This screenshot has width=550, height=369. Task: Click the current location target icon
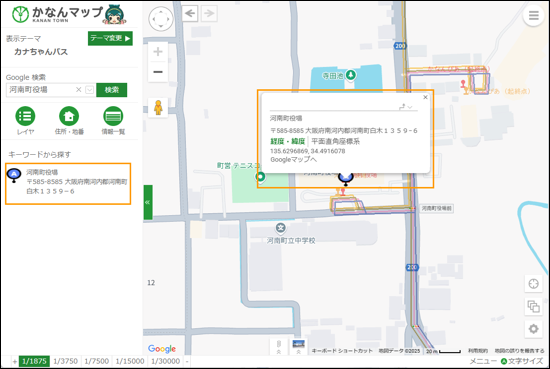point(534,283)
